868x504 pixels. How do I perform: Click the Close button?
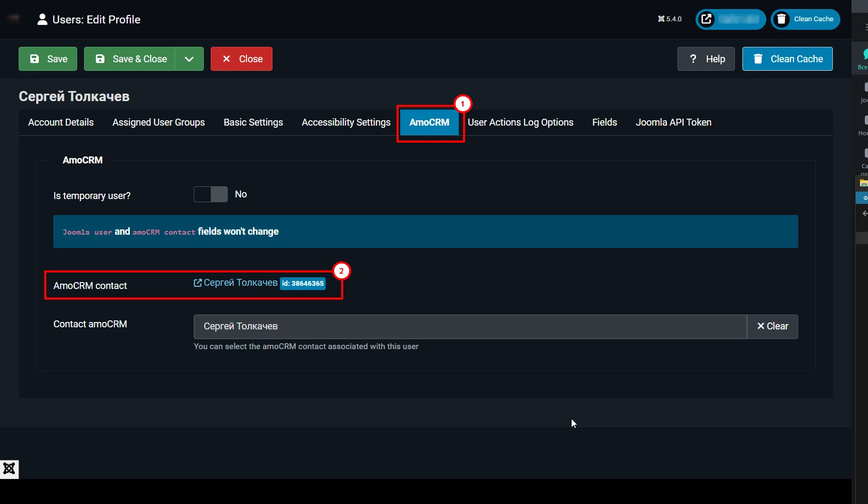(x=241, y=59)
